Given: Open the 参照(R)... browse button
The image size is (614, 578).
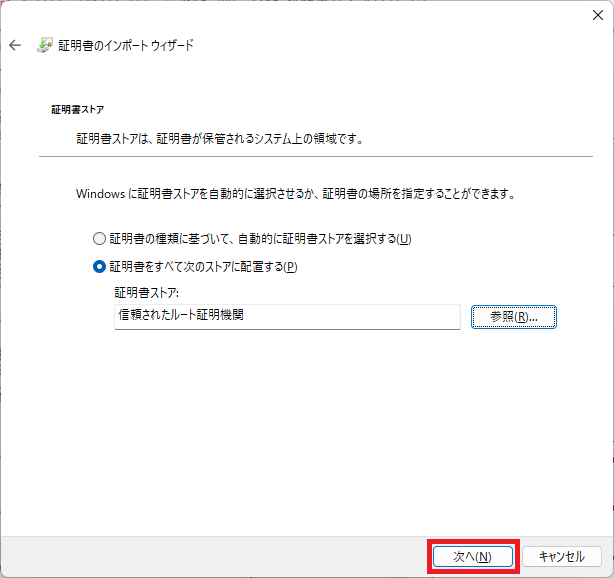Looking at the screenshot, I should point(513,317).
